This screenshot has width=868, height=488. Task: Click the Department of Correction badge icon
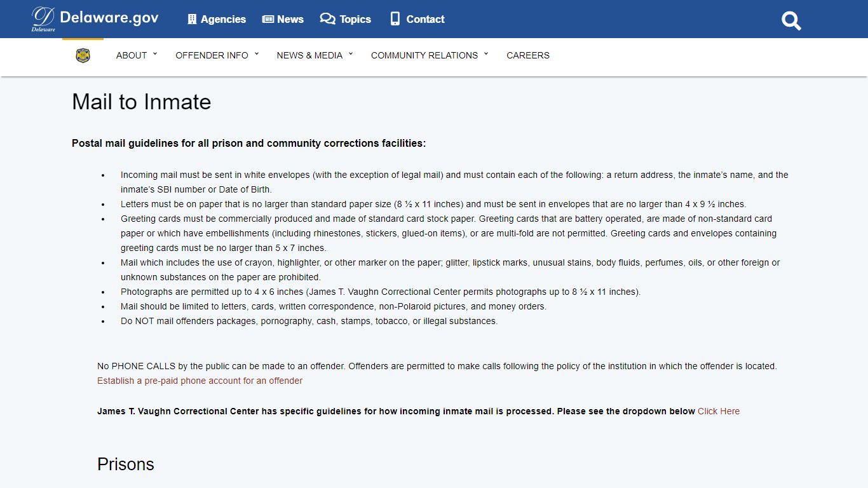[x=83, y=55]
